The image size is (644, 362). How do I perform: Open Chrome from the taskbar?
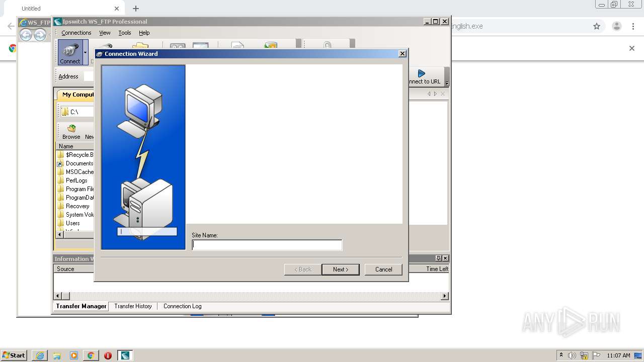tap(91, 355)
